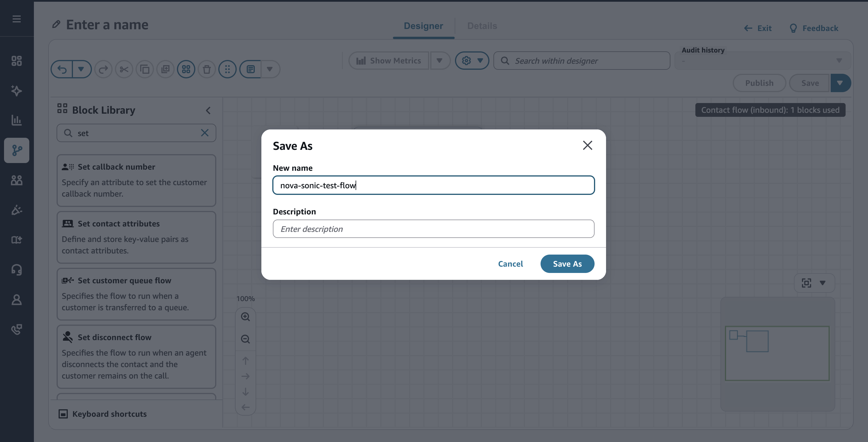Click the trash delete icon in toolbar

[207, 69]
